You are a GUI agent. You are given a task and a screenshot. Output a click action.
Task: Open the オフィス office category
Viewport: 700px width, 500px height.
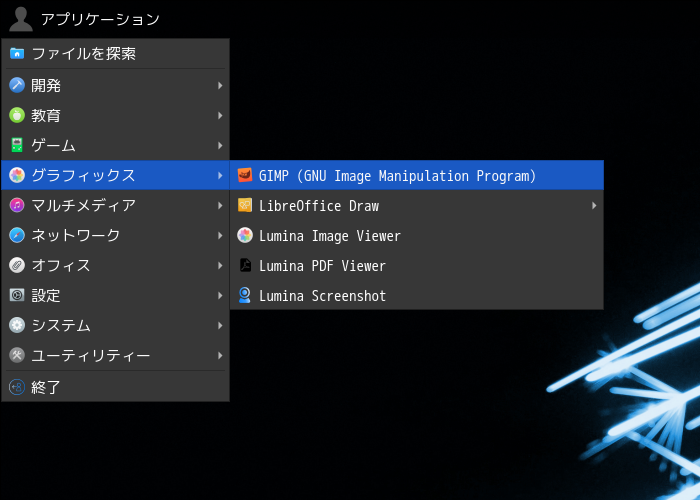pos(116,265)
